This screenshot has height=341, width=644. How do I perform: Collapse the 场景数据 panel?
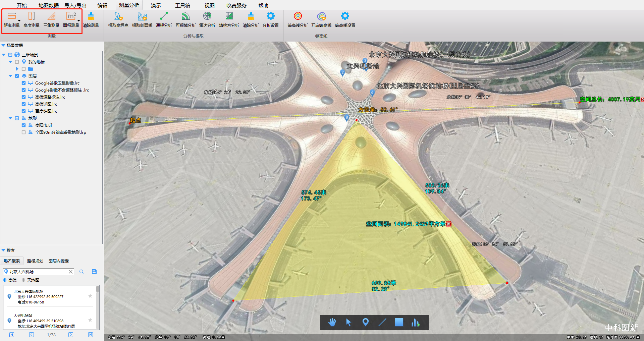coord(3,45)
